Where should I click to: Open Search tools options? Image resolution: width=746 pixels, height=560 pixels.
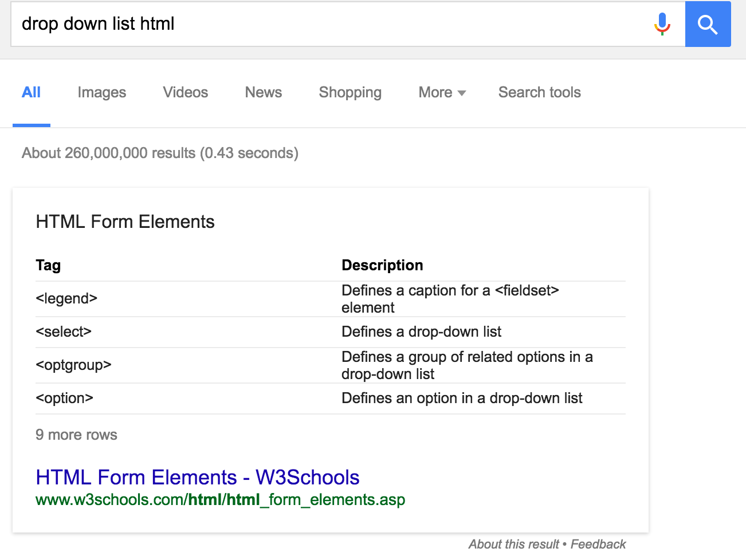tap(539, 93)
